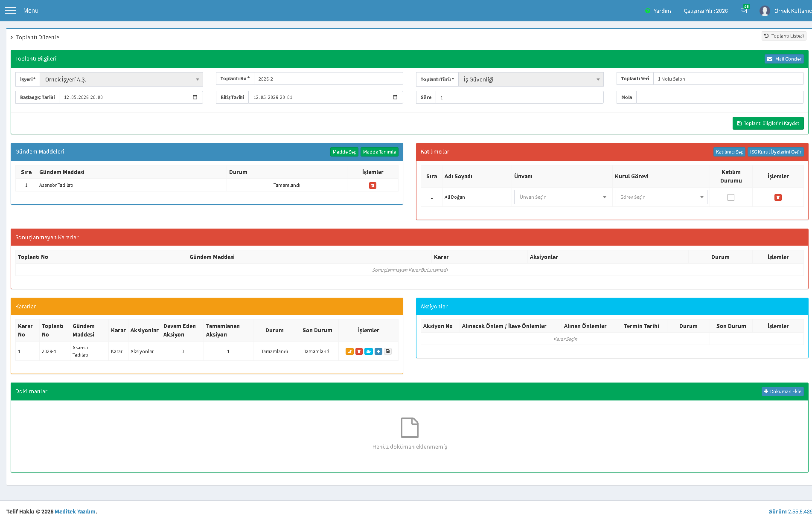
Task: Toggle Katılım Durumu checkbox for Ali Doğan
Action: click(x=731, y=197)
